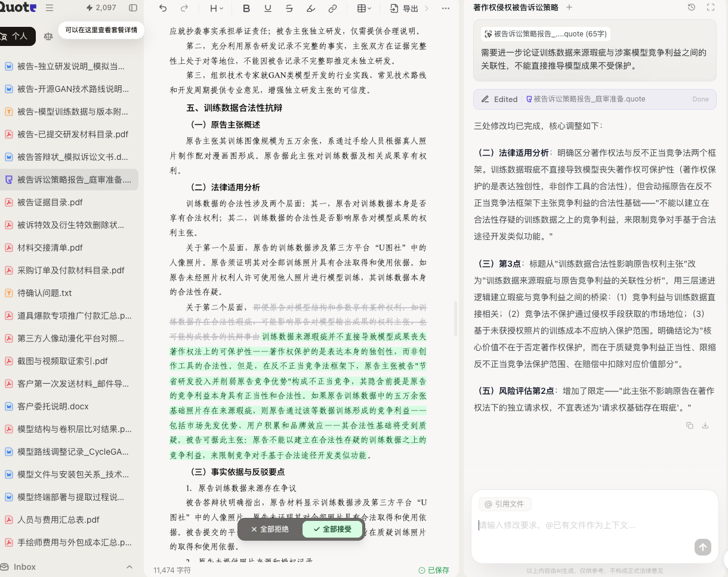Start a new chat with the plus icon
This screenshot has height=577, width=728.
(x=569, y=7)
